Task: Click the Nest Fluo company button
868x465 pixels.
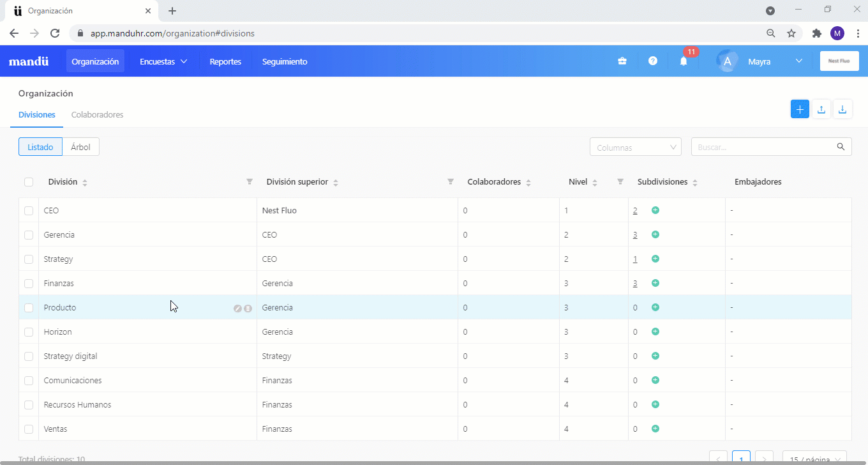Action: point(839,61)
